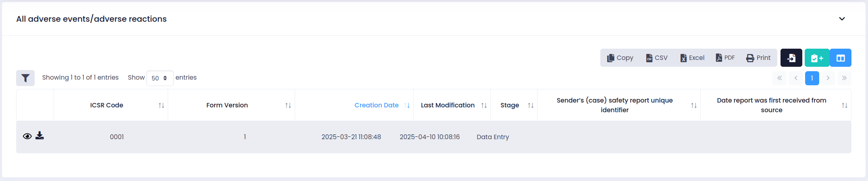Sort by ICSR Code column

coord(107,105)
